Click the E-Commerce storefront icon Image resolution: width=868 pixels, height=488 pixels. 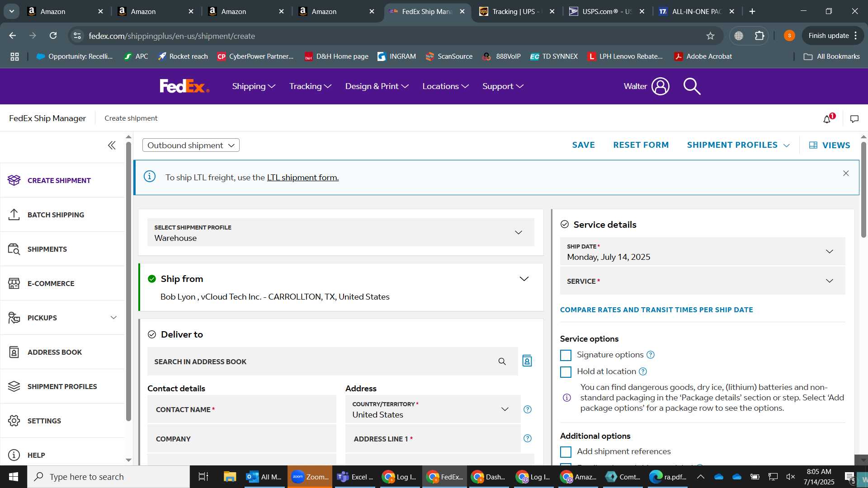[14, 283]
